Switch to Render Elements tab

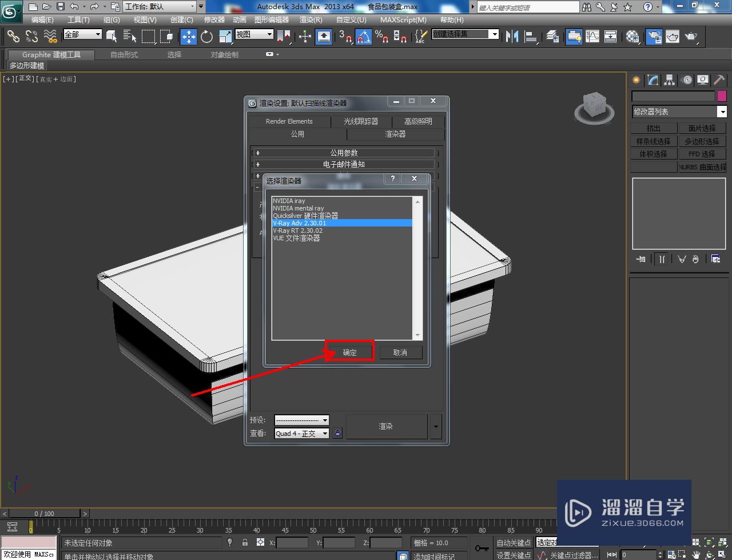tap(289, 121)
